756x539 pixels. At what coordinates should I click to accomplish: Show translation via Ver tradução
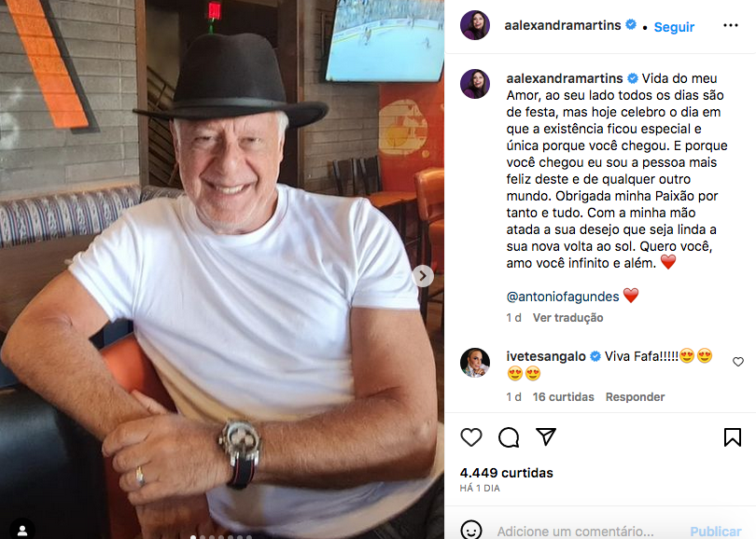567,318
